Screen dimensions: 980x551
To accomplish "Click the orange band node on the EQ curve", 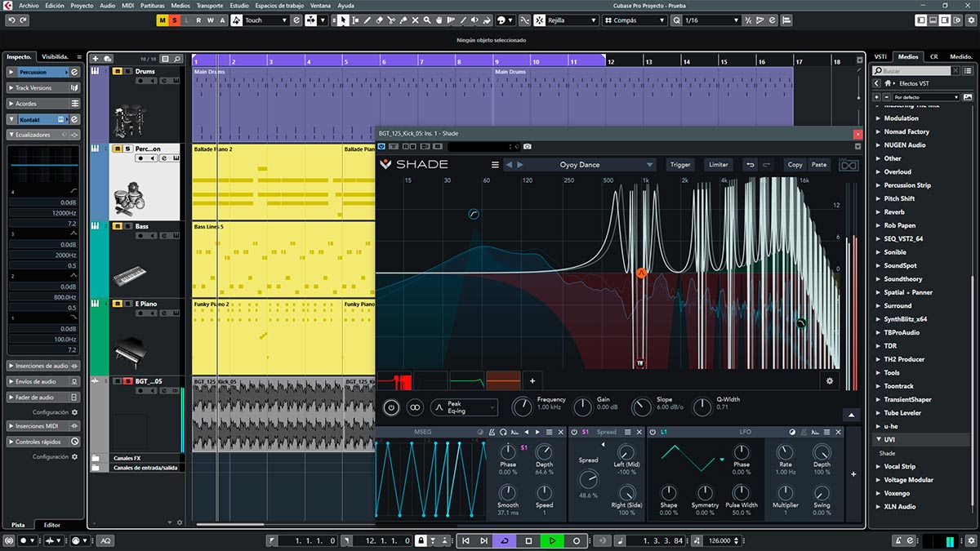I will point(642,273).
